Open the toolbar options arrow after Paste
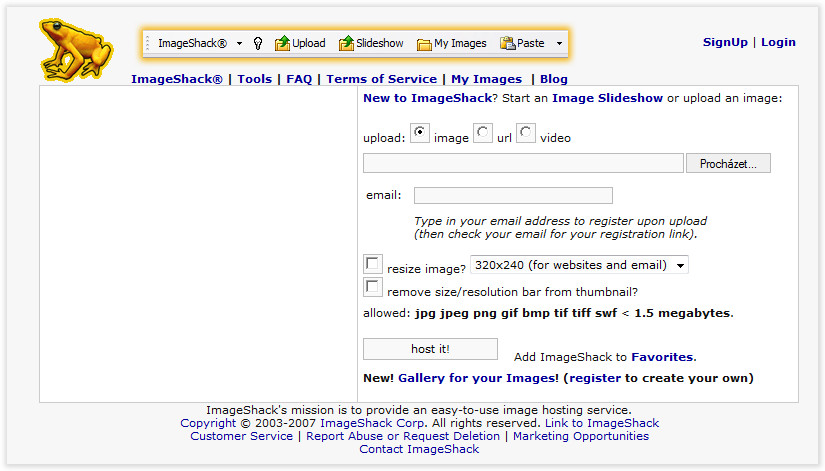This screenshot has width=825, height=471. [559, 44]
